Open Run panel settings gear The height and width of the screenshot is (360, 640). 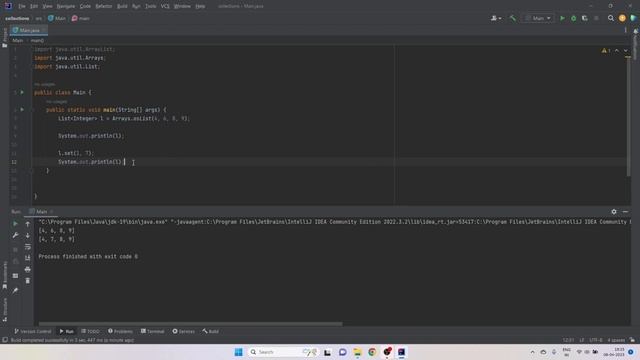(x=614, y=212)
